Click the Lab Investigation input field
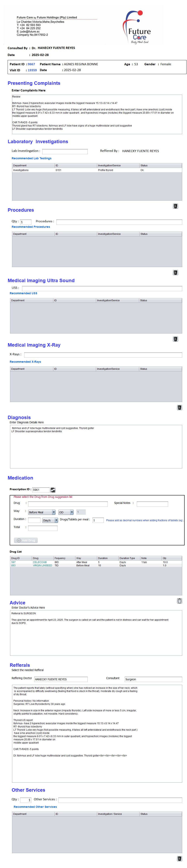The image size is (187, 868). 65,151
